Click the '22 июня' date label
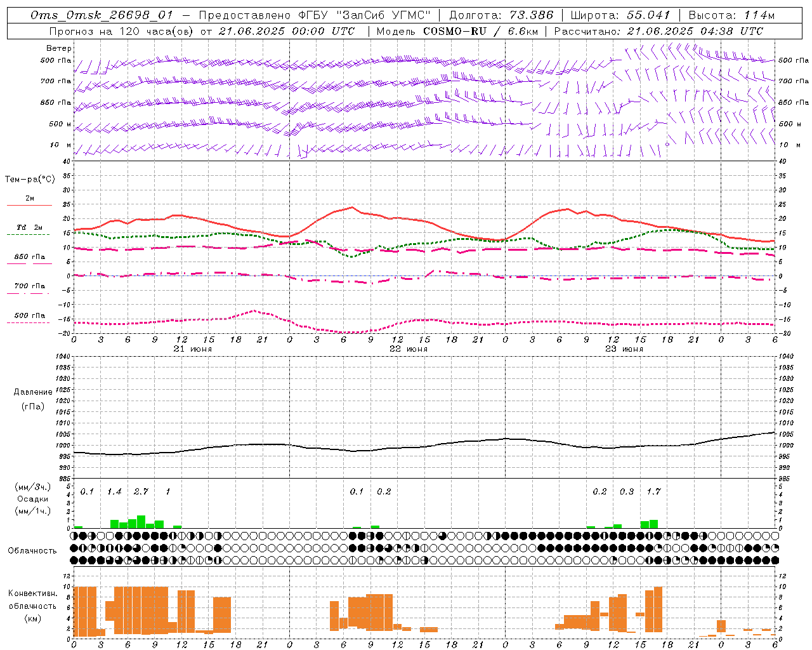Viewport: 812px width, 650px height. point(408,349)
